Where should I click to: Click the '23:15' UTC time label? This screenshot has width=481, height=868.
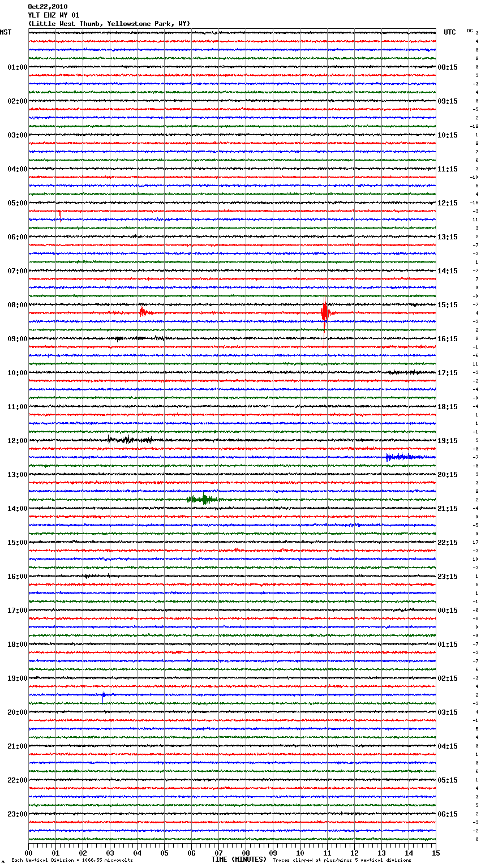point(448,577)
